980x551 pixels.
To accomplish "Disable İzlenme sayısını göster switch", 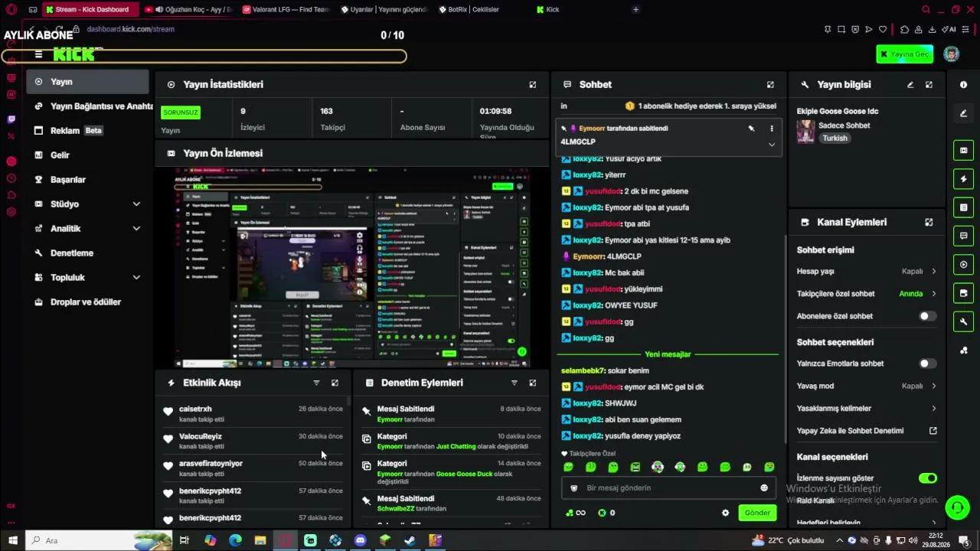I will tap(927, 478).
